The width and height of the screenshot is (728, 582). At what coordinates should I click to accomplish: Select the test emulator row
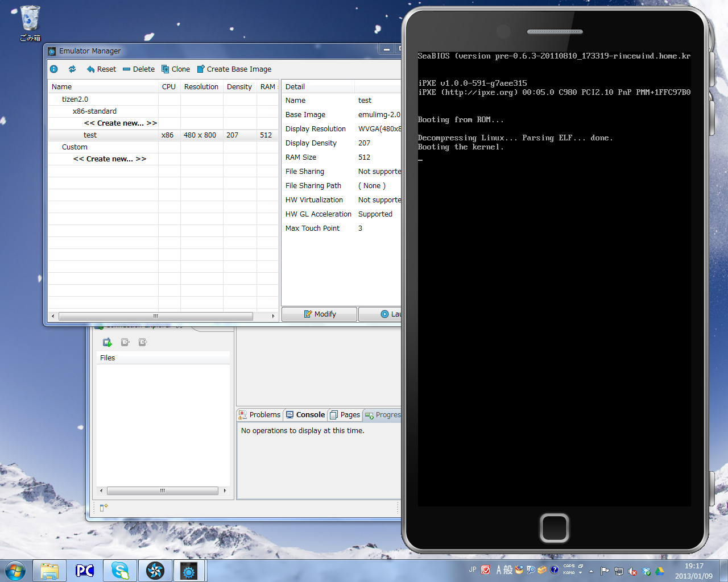[x=163, y=135]
